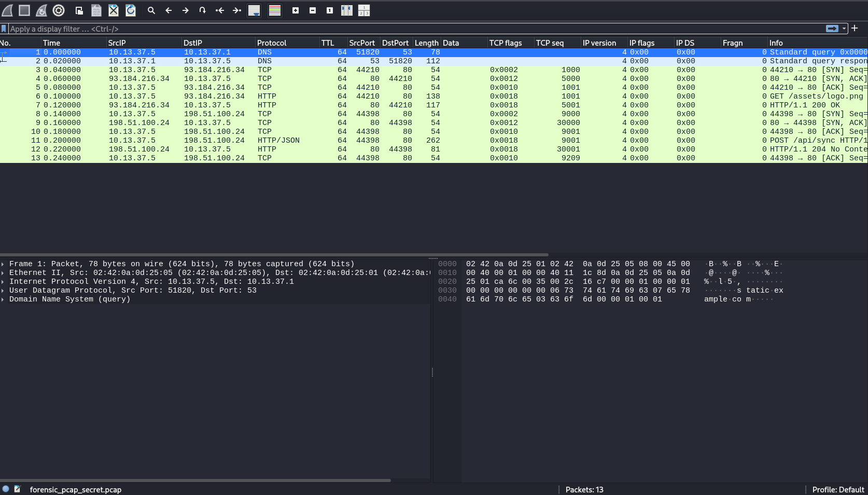Select packet 4 SYN, ACK from 93.184.216.34
Viewport: 868px width, 495px height.
(434, 79)
